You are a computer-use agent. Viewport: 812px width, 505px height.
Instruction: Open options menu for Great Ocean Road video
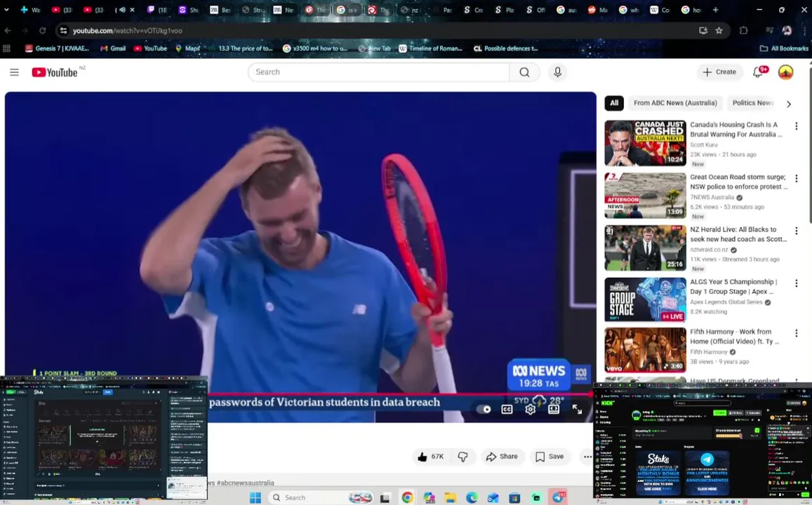tap(797, 179)
